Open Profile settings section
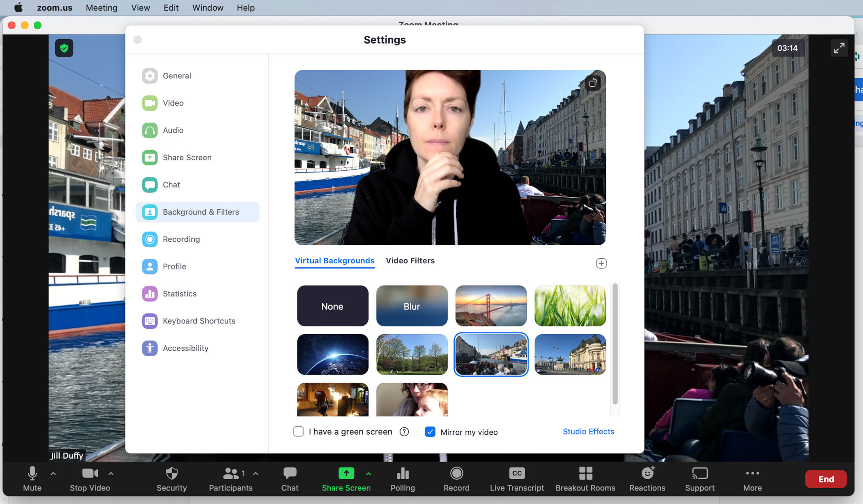The height and width of the screenshot is (504, 863). click(x=197, y=266)
